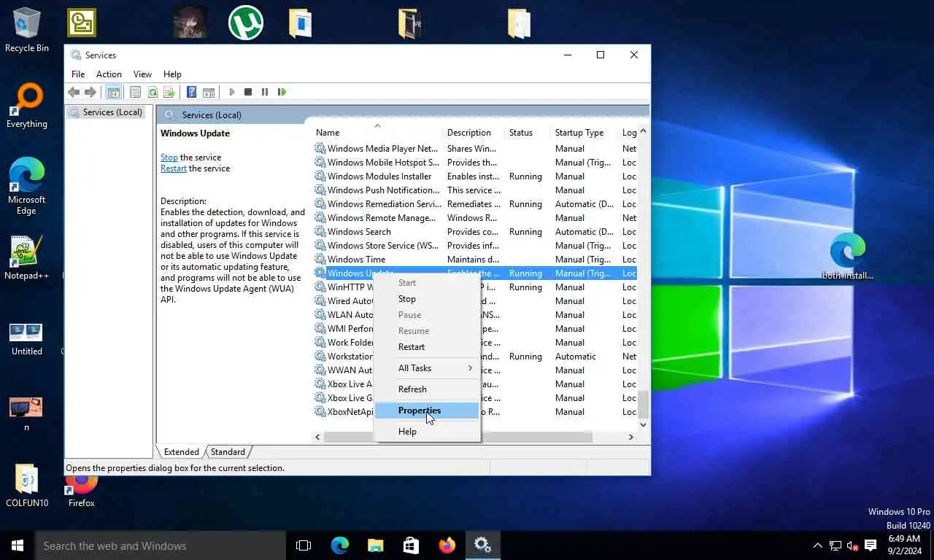Click the scroll-down arrow of services list
This screenshot has width=934, height=560.
coord(643,424)
